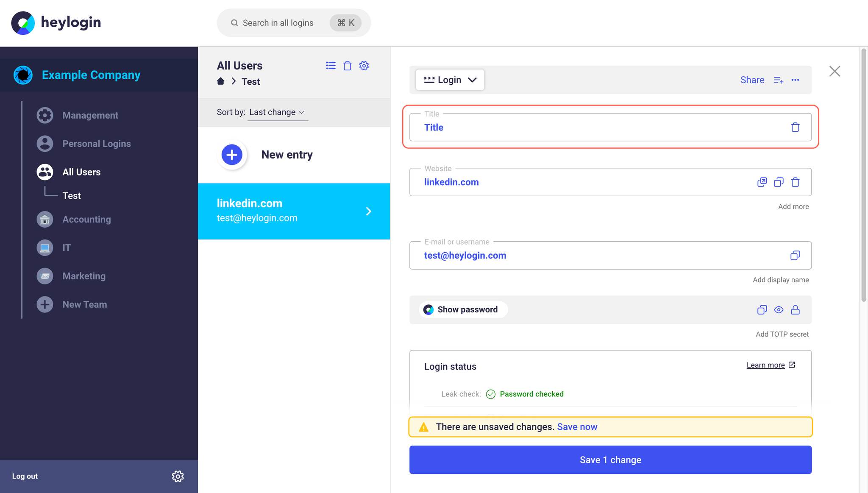868x493 pixels.
Task: Click the Example Company name
Action: [x=91, y=75]
